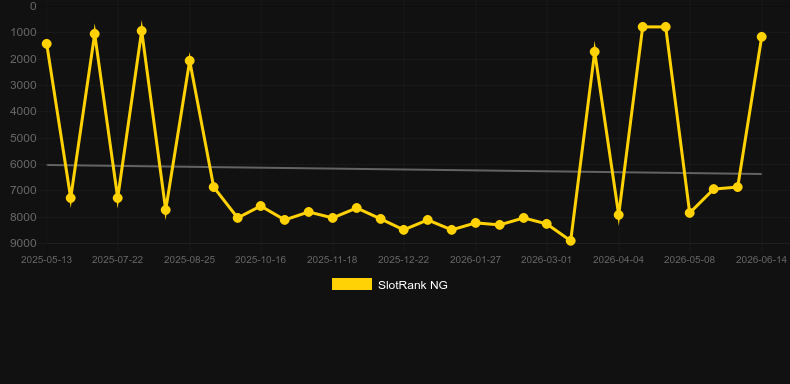Click the 2025-12-22 x-axis label

click(x=404, y=260)
